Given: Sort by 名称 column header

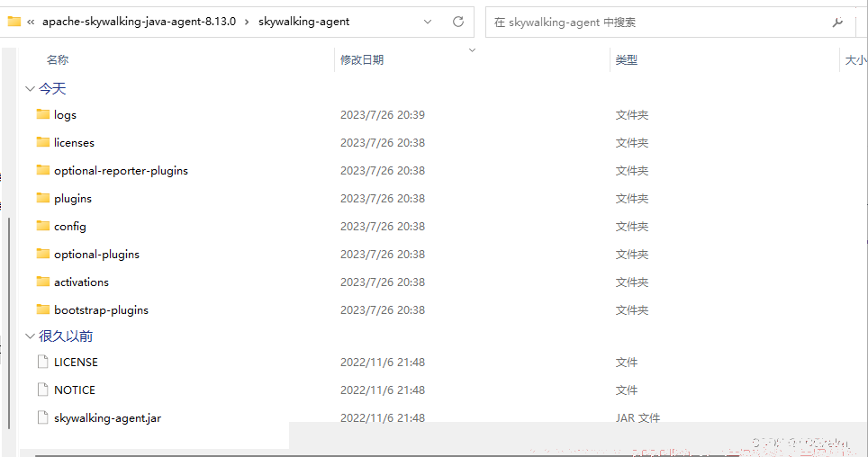Looking at the screenshot, I should point(58,59).
